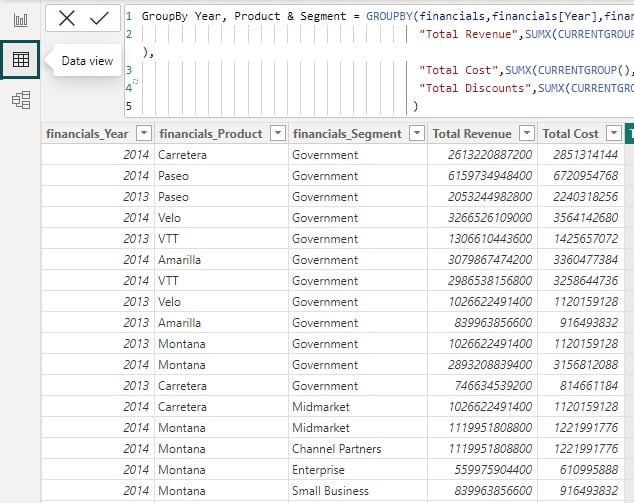This screenshot has width=634, height=503.
Task: Select cell Carretera in the first row
Action: pos(221,154)
